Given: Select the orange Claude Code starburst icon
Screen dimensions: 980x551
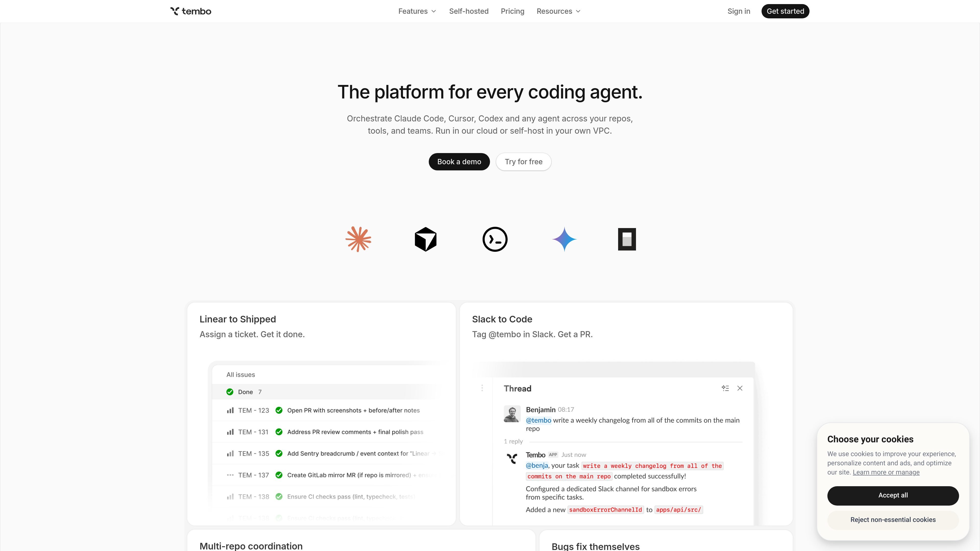Looking at the screenshot, I should tap(358, 239).
